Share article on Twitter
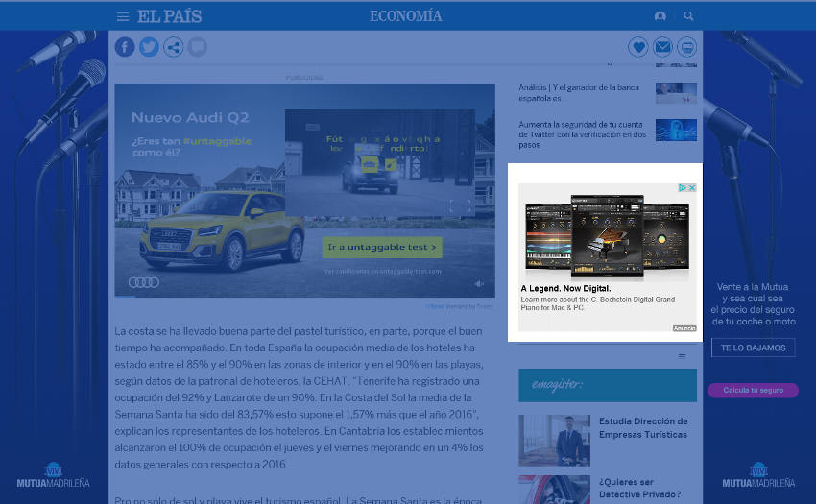 click(149, 47)
